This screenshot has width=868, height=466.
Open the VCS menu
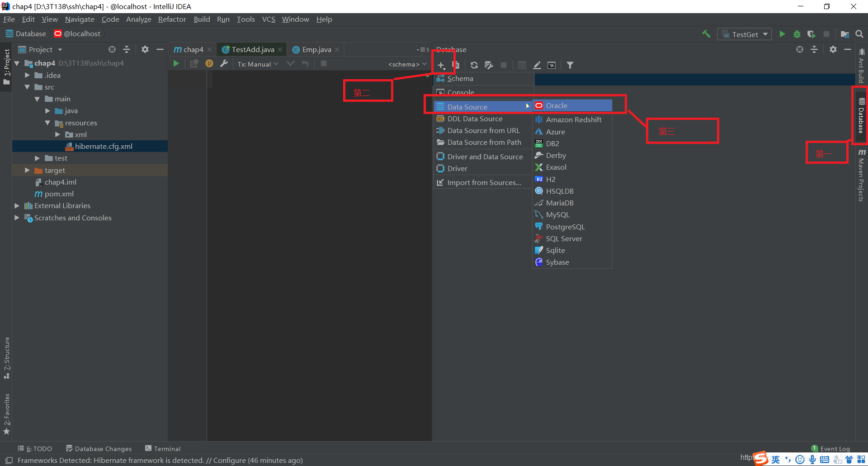pyautogui.click(x=269, y=19)
